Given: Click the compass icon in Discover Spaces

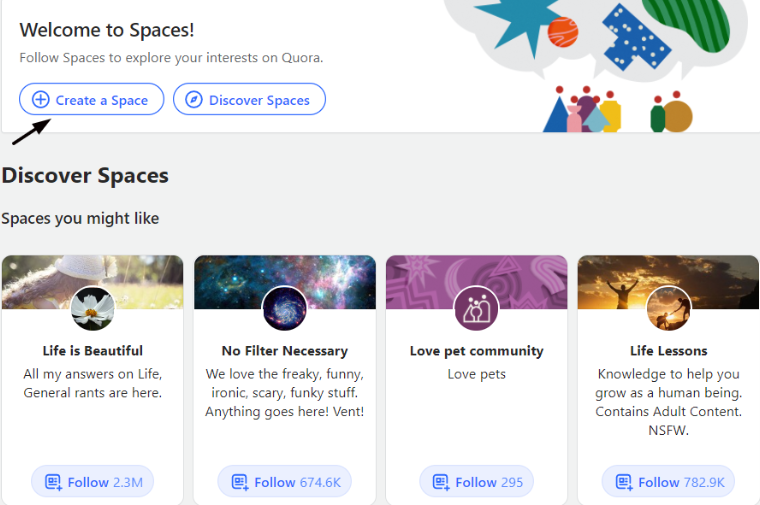Looking at the screenshot, I should click(194, 100).
